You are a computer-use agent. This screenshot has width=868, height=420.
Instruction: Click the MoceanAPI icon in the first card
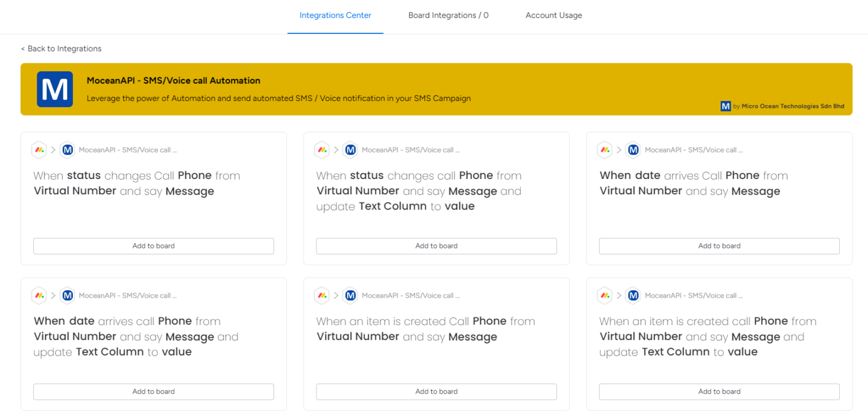pyautogui.click(x=67, y=150)
